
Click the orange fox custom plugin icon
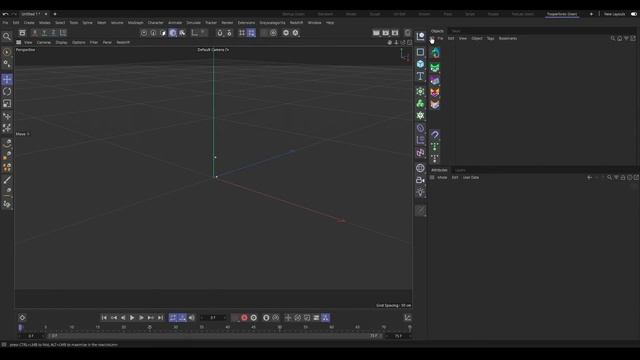435,92
